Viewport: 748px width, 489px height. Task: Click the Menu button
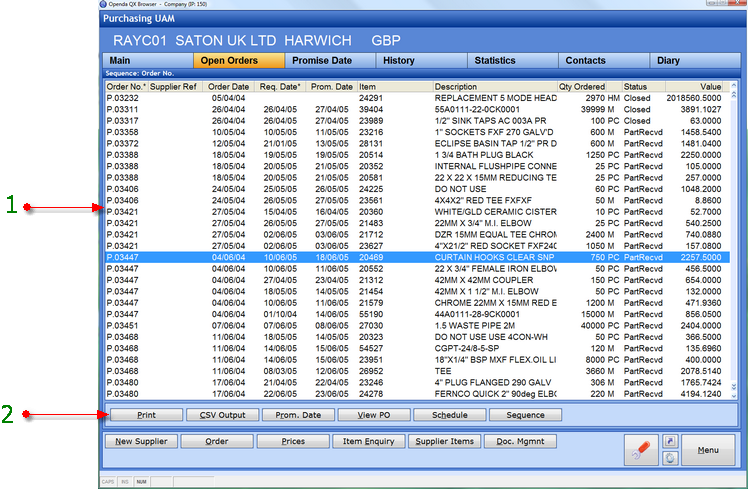tap(708, 450)
